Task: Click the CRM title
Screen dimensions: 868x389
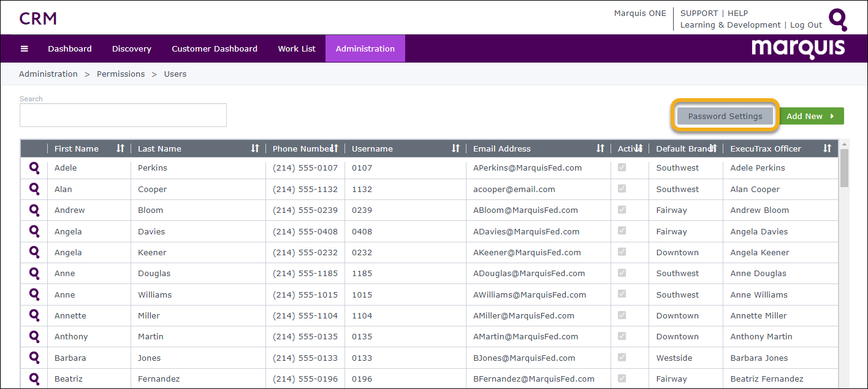Action: point(38,18)
